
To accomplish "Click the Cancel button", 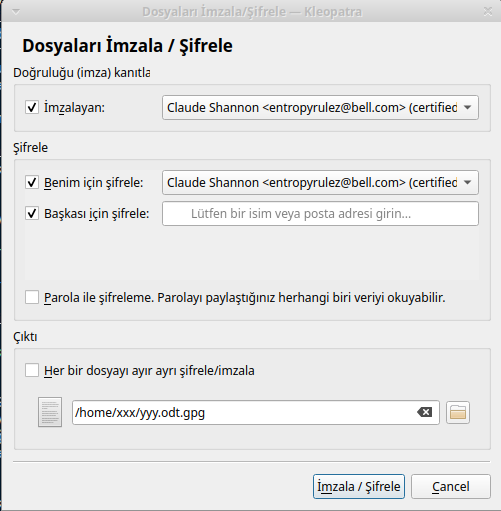I will point(451,486).
